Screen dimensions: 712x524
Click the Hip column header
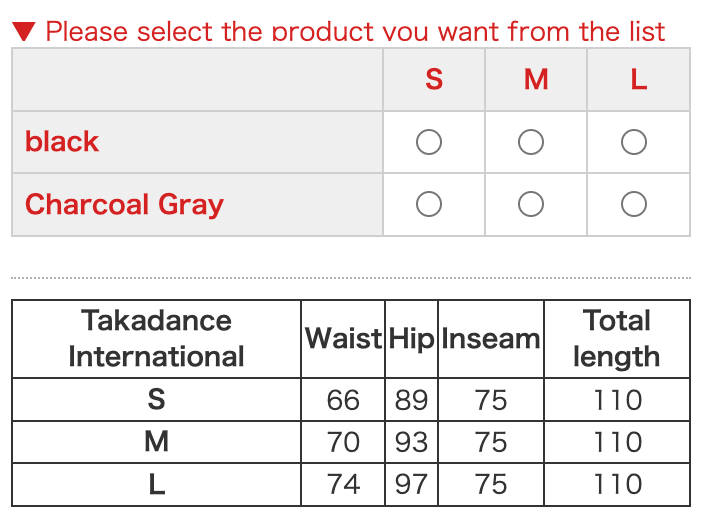coord(411,339)
